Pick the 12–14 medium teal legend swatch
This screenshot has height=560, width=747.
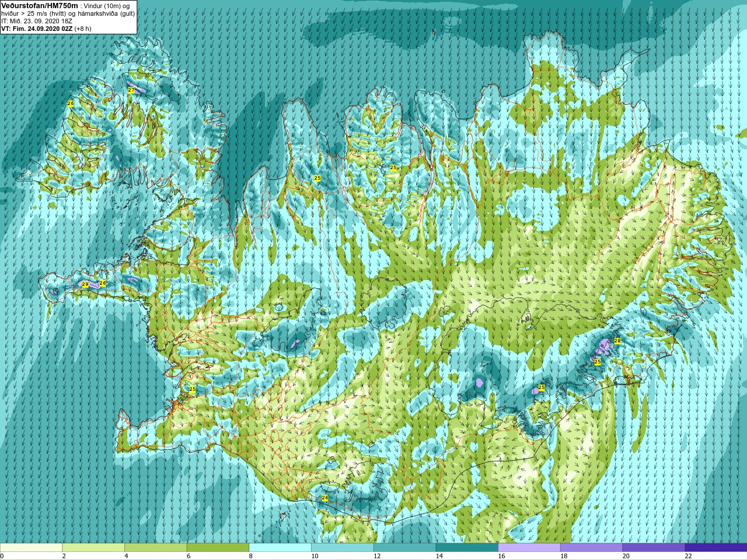tap(404, 548)
